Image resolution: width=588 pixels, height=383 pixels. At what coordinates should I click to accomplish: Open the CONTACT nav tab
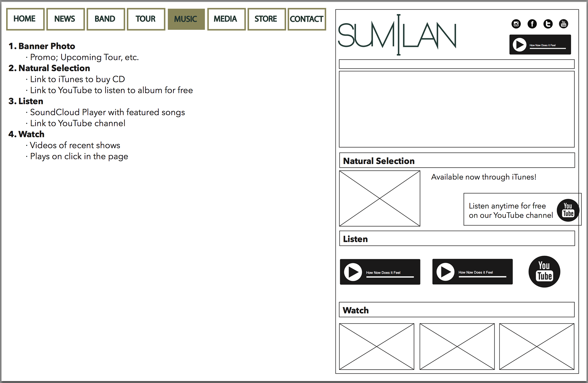(307, 19)
